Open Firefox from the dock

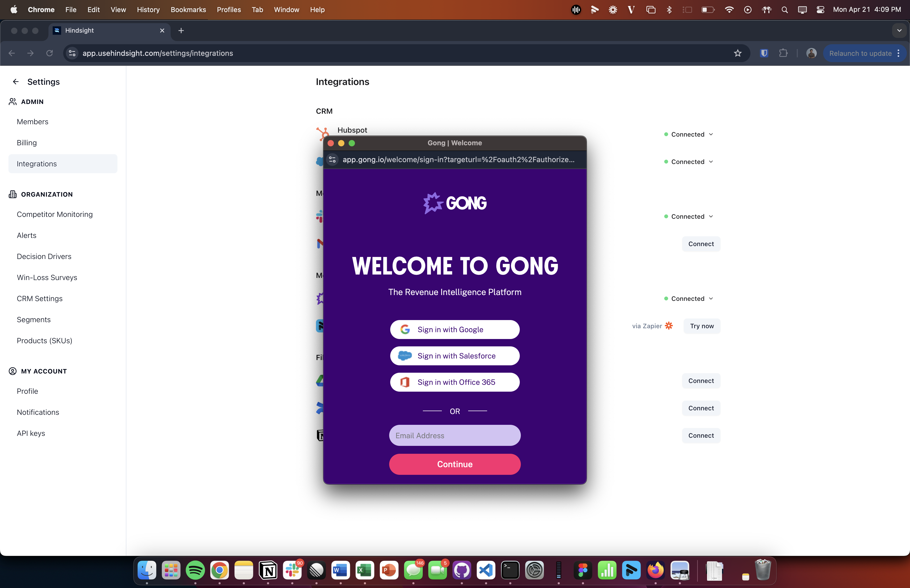656,570
